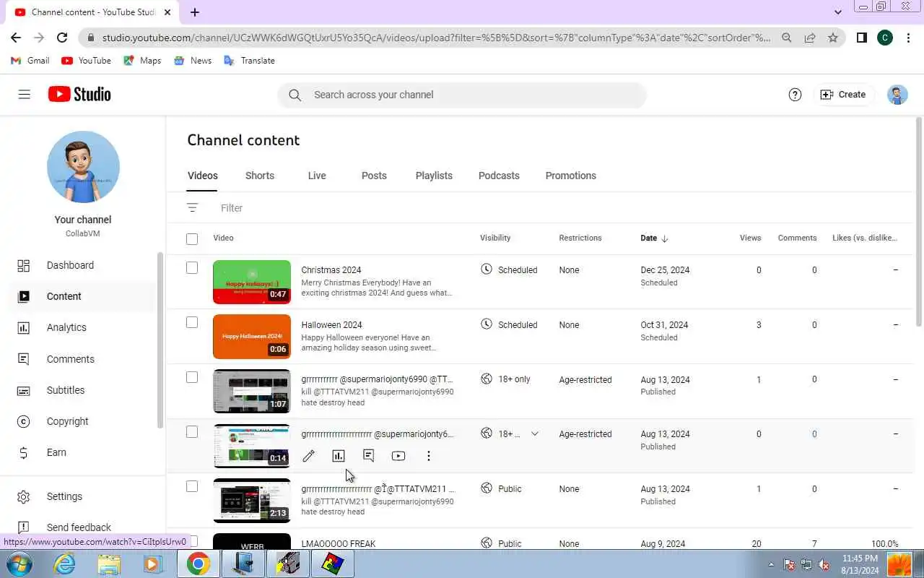Viewport: 924px width, 578px height.
Task: Switch to the Shorts tab
Action: point(260,176)
